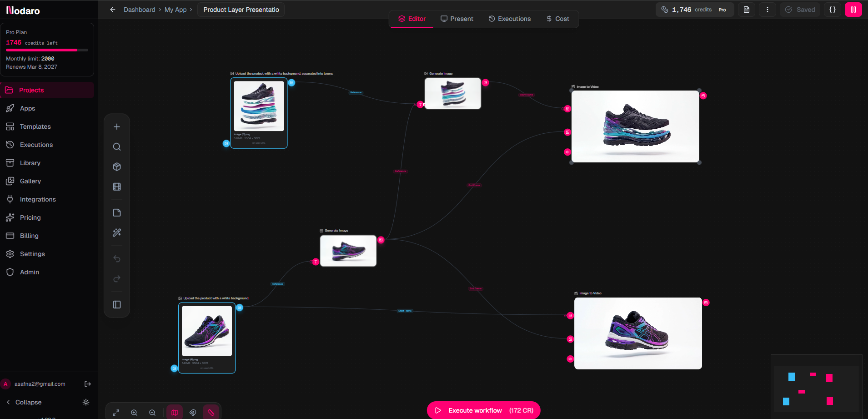Screen dimensions: 868x419
Task: Go to Dashboard breadcrumb link
Action: pos(139,10)
